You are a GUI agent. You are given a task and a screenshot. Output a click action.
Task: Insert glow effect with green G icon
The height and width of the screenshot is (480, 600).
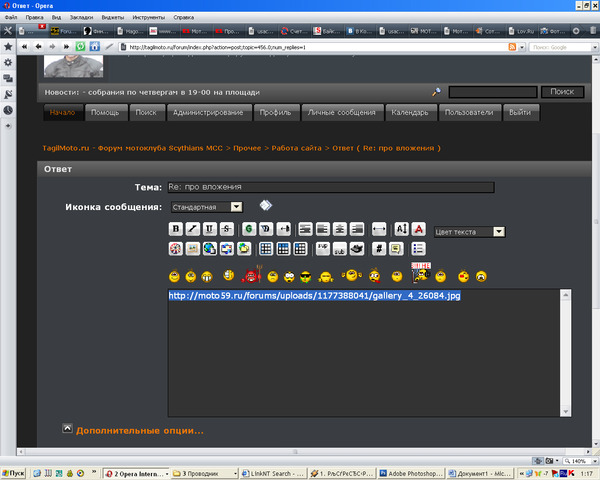(249, 229)
